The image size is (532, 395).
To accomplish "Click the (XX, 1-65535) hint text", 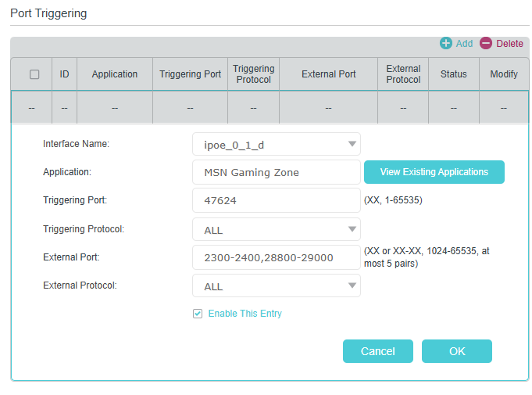I will pos(393,200).
